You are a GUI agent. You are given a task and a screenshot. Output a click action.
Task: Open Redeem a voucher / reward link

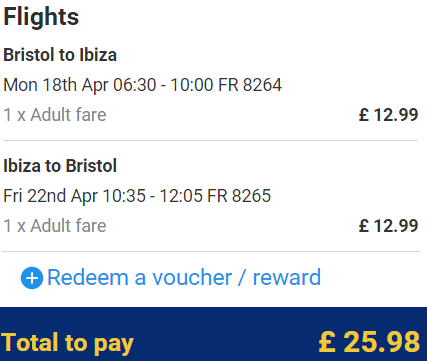184,277
